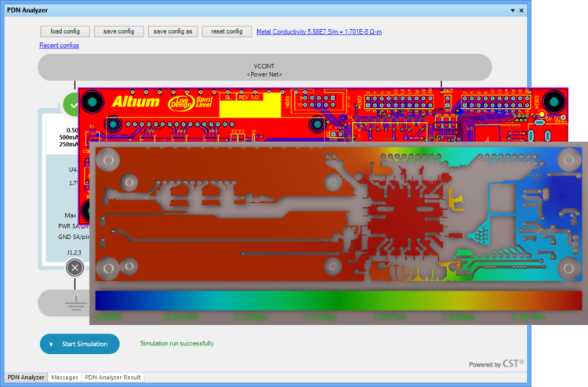Open the panel options dropdown arrow
Image resolution: width=588 pixels, height=387 pixels.
(x=513, y=10)
